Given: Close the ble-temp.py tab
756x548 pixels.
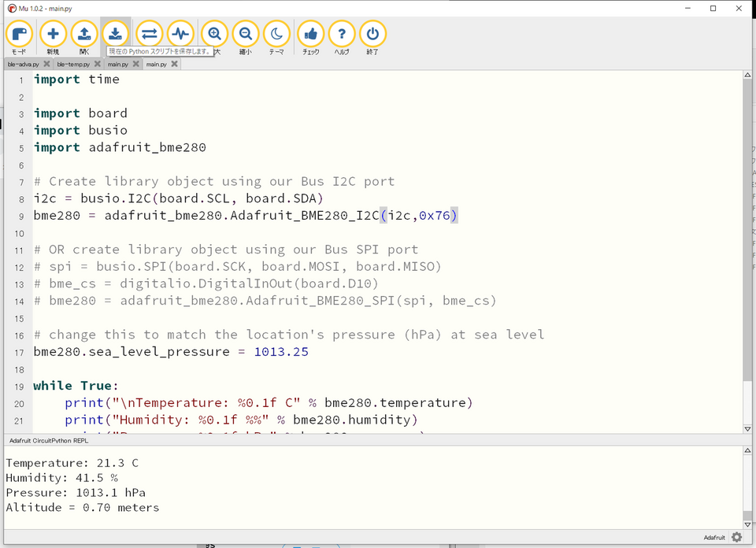Looking at the screenshot, I should pyautogui.click(x=97, y=64).
